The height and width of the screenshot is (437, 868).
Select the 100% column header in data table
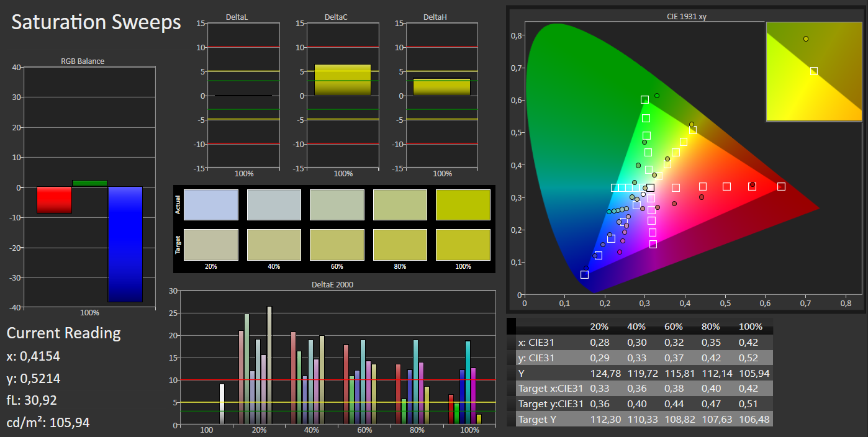point(750,327)
